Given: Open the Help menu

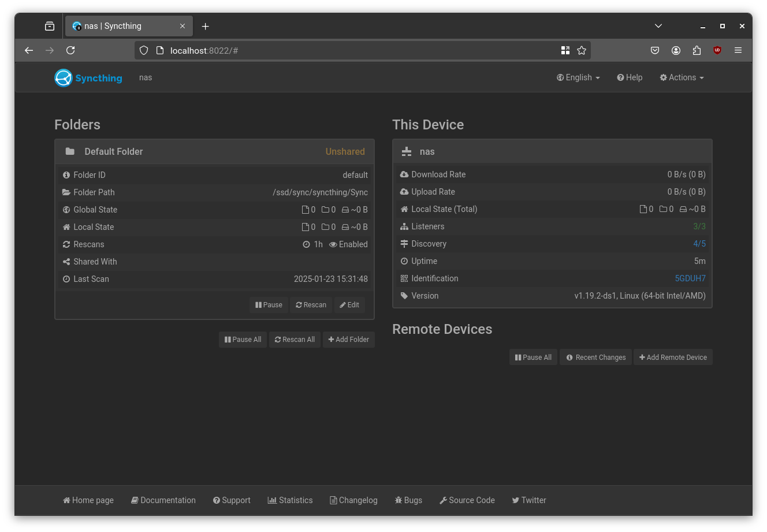Looking at the screenshot, I should pos(630,77).
